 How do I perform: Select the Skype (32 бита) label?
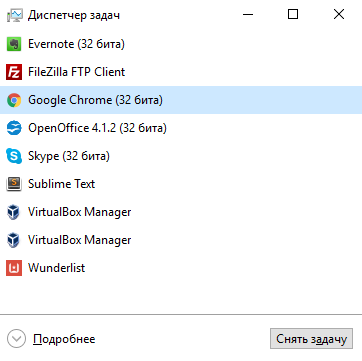point(69,156)
